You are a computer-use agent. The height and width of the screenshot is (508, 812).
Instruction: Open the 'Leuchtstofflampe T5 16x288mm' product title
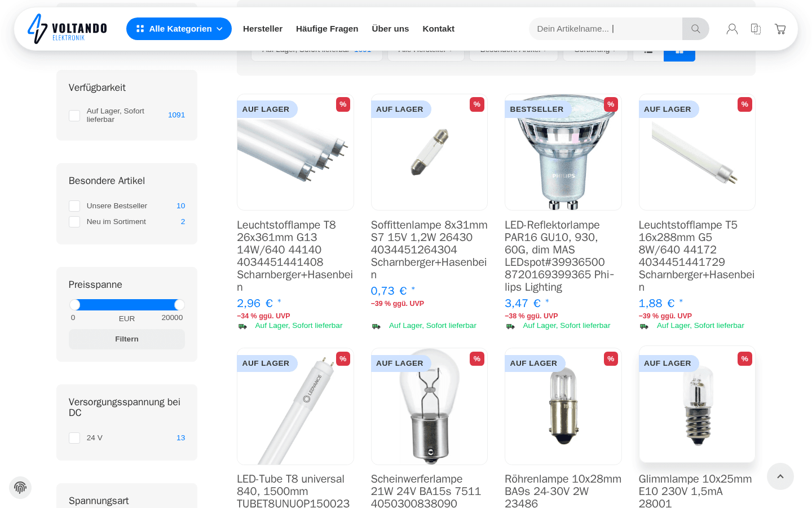(x=696, y=256)
